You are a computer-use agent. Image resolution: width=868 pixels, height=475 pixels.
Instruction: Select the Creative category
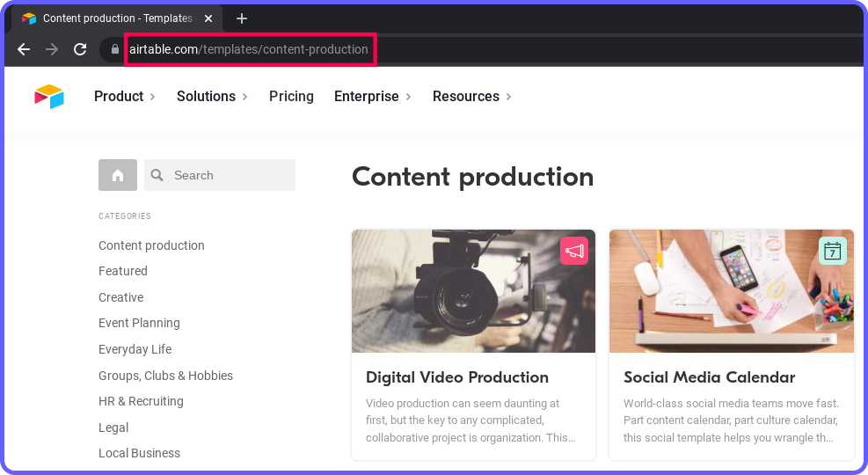click(x=120, y=297)
